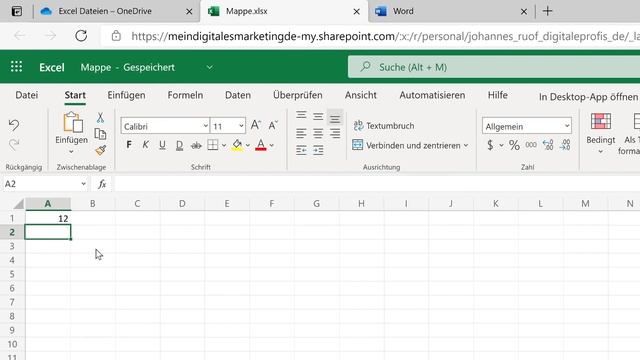Image resolution: width=640 pixels, height=360 pixels.
Task: Toggle double underline D formatting
Action: click(x=179, y=145)
